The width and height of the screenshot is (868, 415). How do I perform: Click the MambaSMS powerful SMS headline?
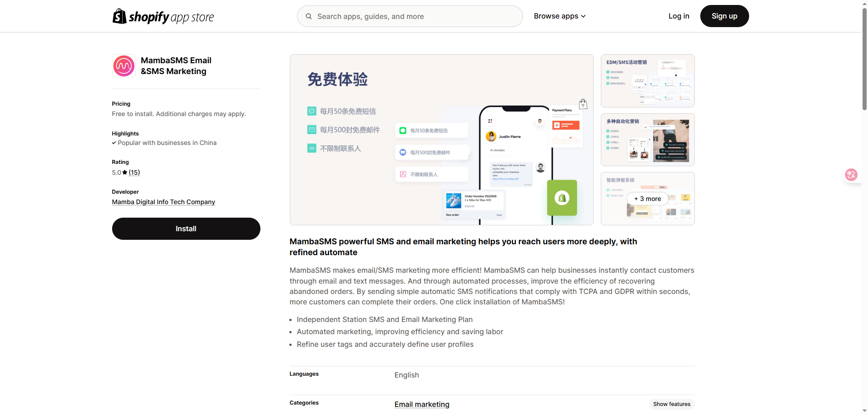tap(463, 247)
